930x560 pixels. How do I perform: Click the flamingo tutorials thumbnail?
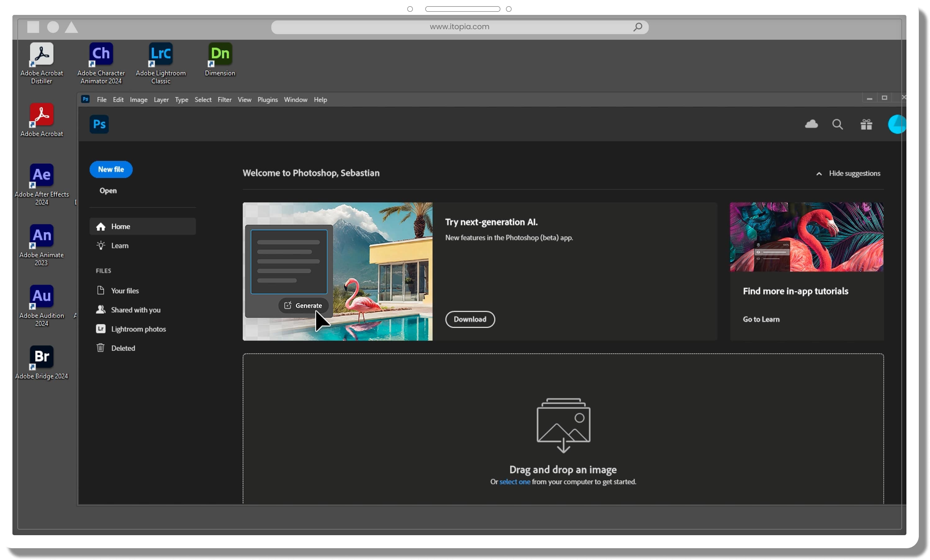tap(806, 237)
